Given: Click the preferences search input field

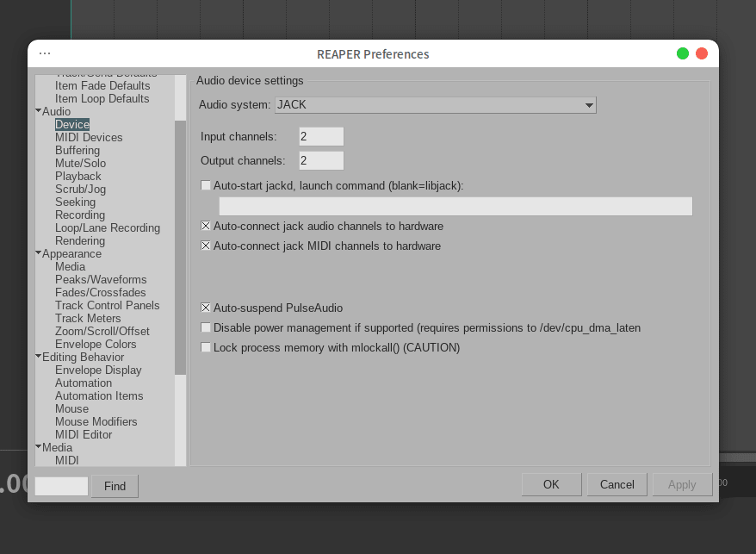Looking at the screenshot, I should click(x=61, y=486).
